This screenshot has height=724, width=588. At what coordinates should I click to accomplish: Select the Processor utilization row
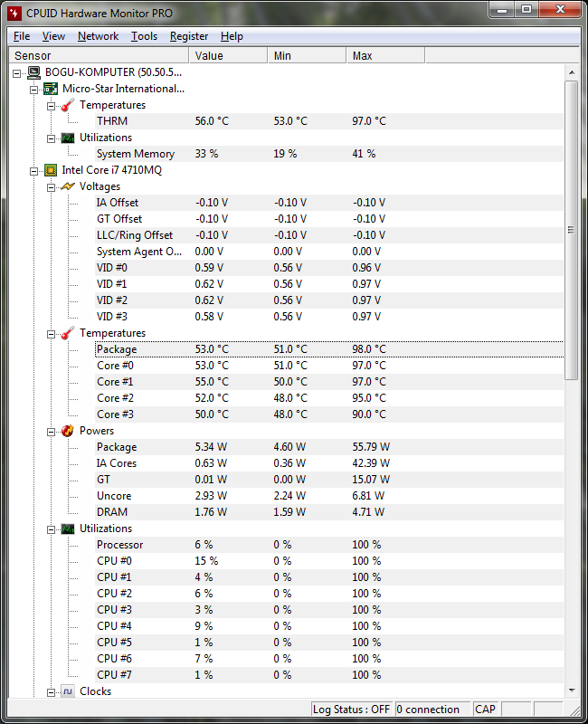pos(329,545)
